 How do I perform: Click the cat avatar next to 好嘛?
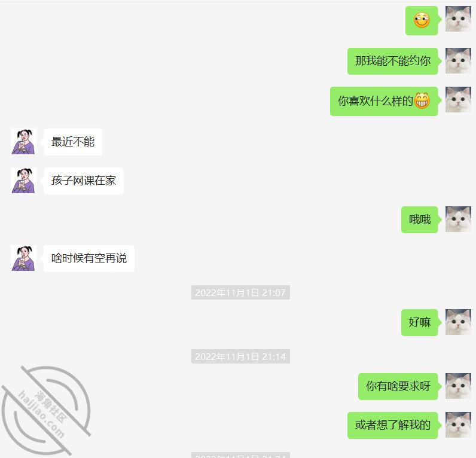[x=458, y=322]
